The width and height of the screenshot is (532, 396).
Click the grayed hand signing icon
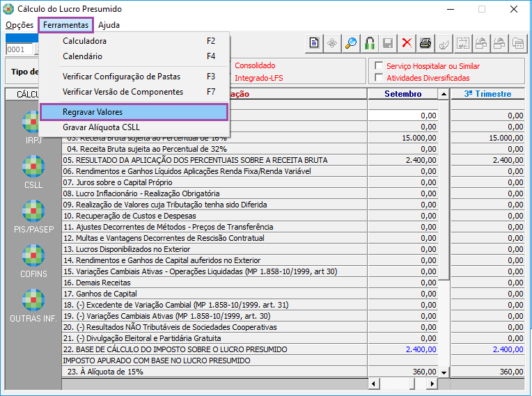[x=444, y=43]
